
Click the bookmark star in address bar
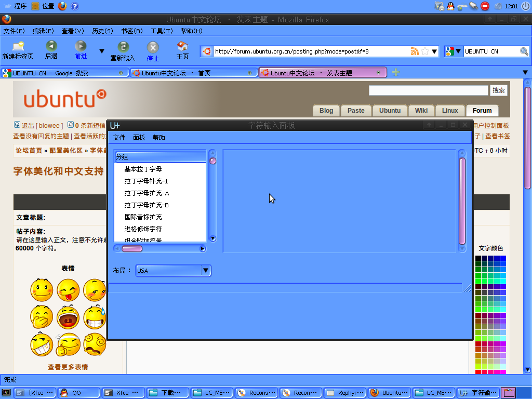(x=425, y=51)
